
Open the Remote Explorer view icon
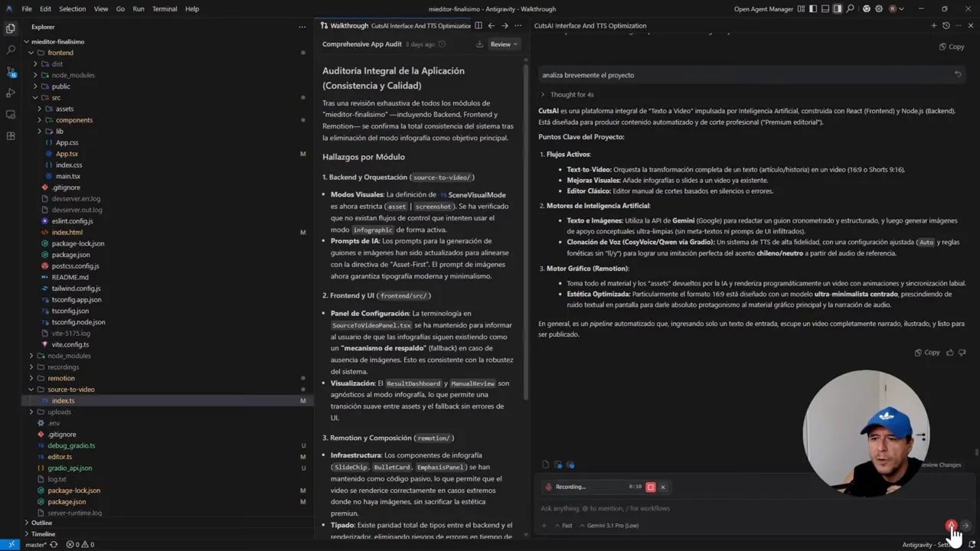point(11,114)
